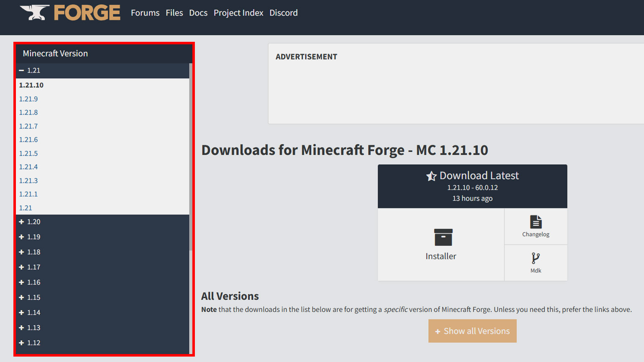Expand the 1.16 version group

[22, 283]
